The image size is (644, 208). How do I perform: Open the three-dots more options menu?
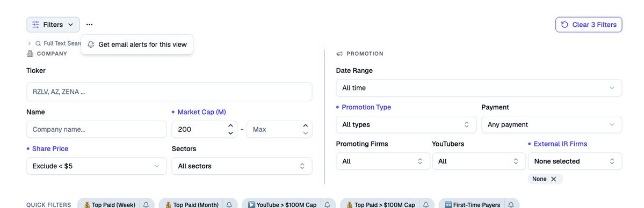pos(90,25)
